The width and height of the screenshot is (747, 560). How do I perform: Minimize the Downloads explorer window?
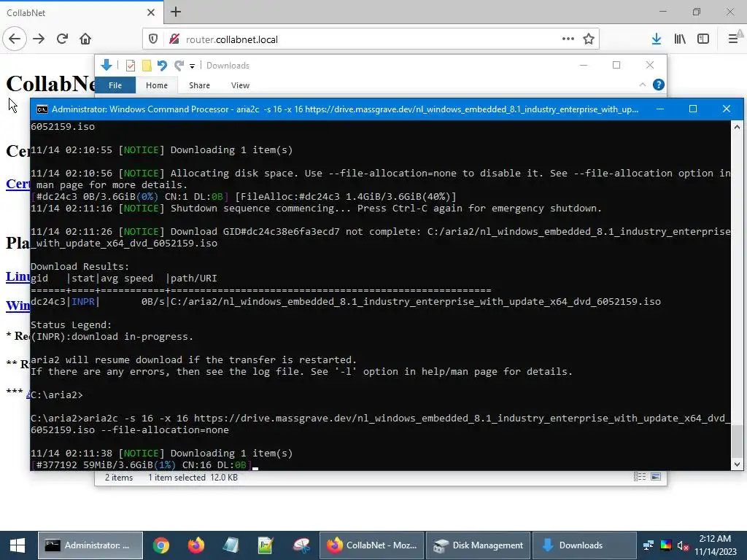pyautogui.click(x=584, y=65)
